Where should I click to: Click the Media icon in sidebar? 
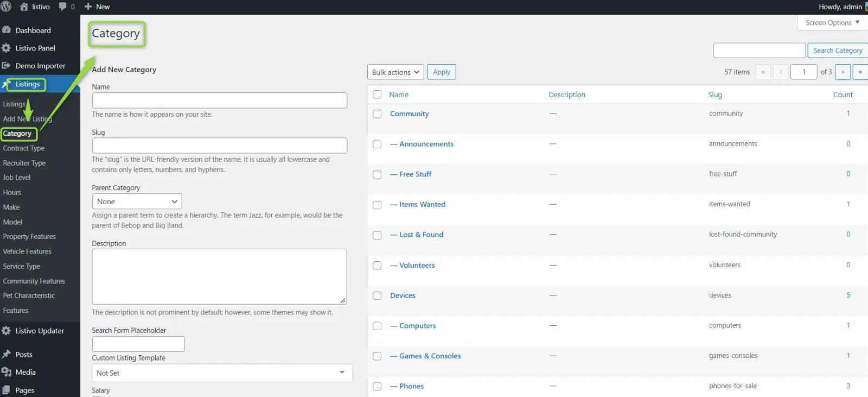point(7,372)
